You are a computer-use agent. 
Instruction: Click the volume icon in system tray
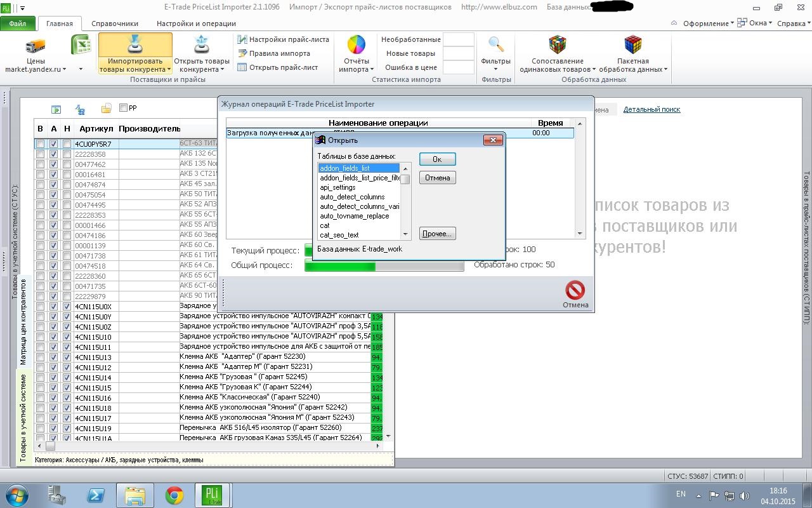point(745,495)
